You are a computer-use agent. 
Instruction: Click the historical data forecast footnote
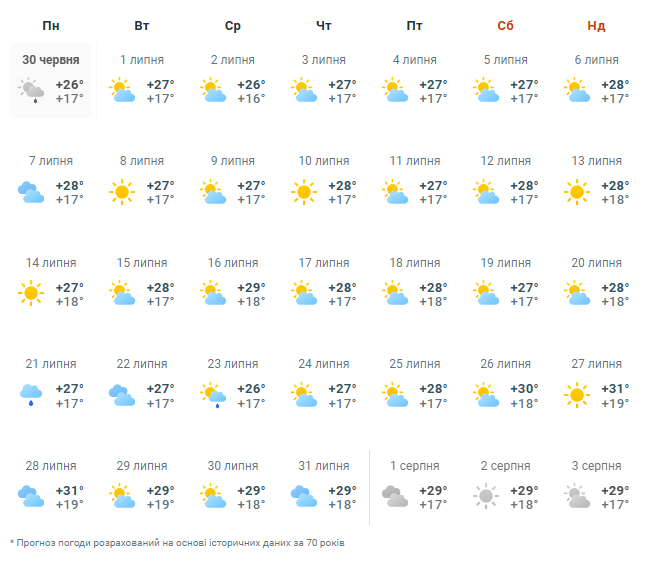[x=175, y=542]
